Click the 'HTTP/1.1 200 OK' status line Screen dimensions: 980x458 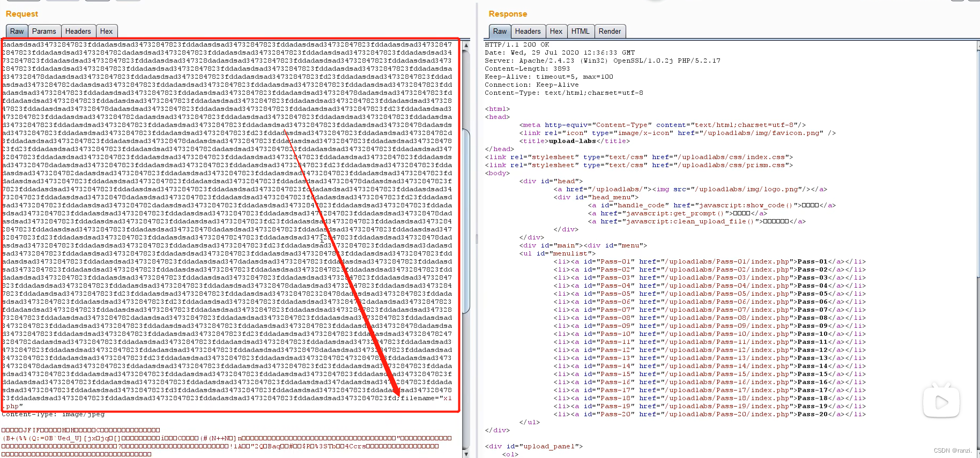517,45
